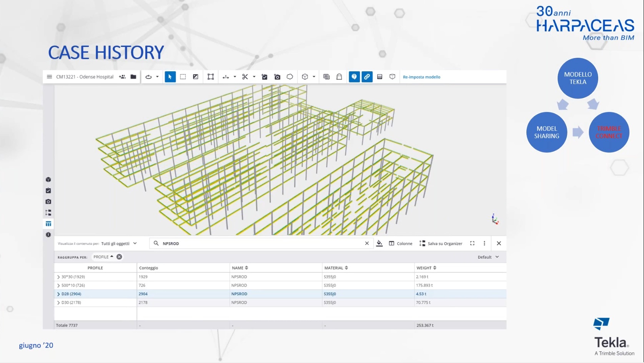Open the Colonne columns button
This screenshot has width=644, height=363.
coord(401,243)
